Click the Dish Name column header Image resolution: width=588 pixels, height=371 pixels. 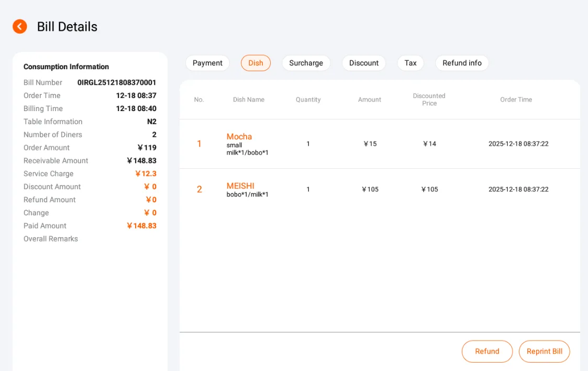[249, 100]
